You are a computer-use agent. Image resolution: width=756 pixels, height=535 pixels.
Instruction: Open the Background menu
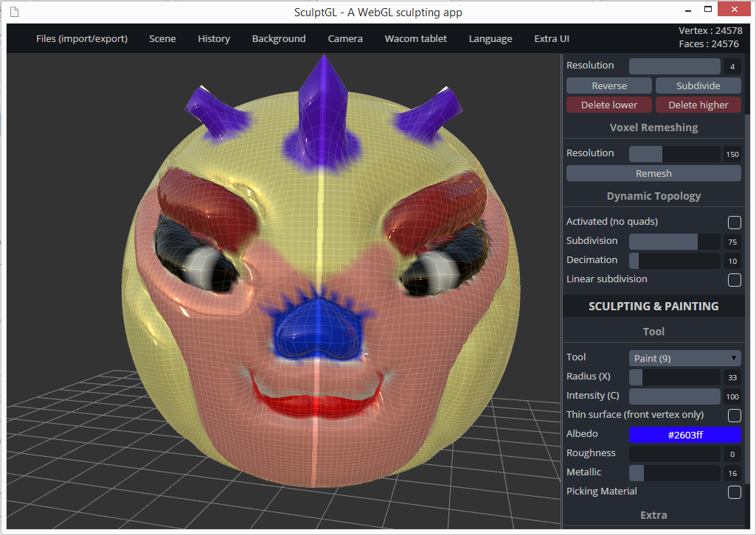click(279, 38)
